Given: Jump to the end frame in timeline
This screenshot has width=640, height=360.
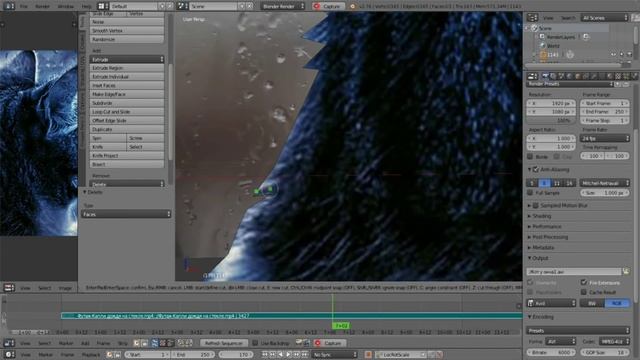Looking at the screenshot, I should (x=304, y=355).
